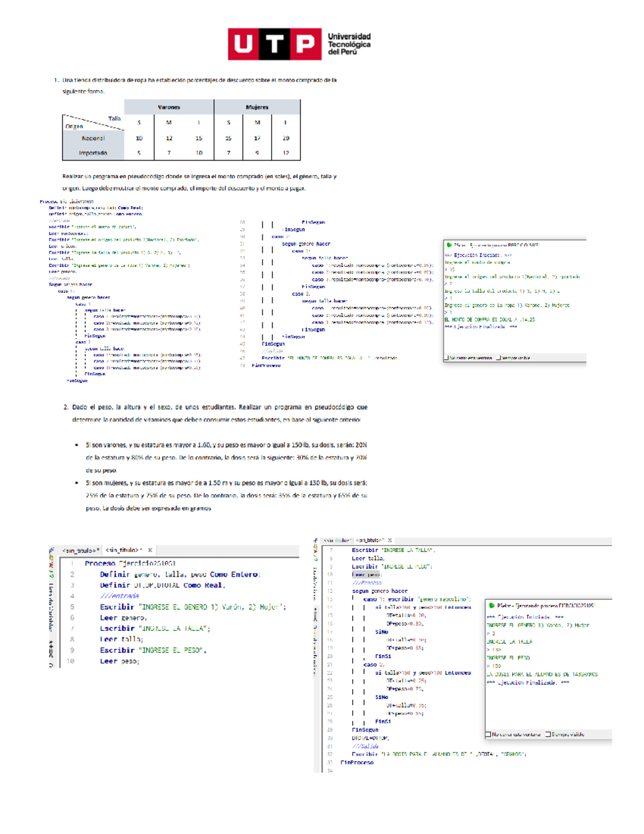
Task: Open operators panel icon below Lista de Variables
Action: tap(51, 649)
